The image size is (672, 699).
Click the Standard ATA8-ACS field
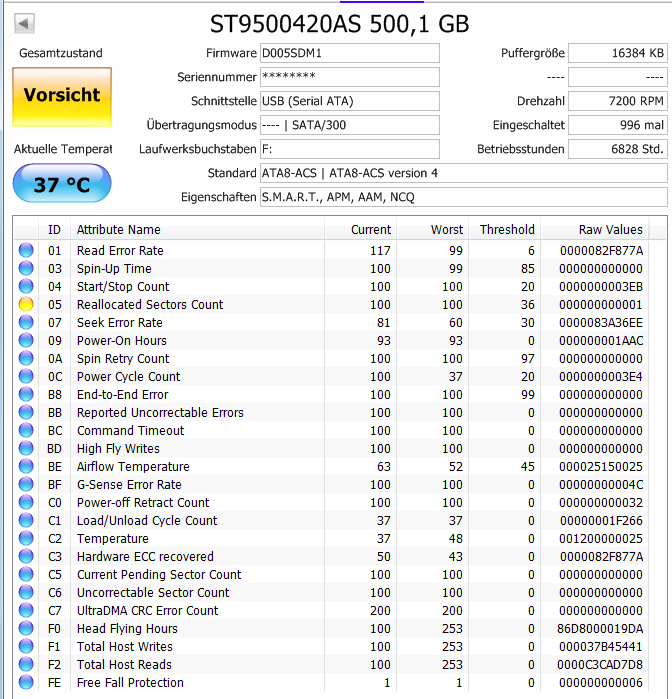[464, 173]
